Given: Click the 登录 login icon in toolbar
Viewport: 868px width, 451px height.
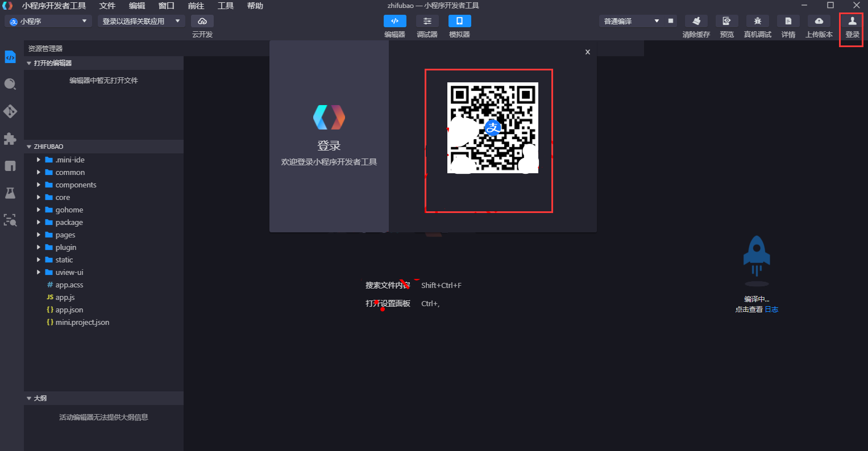Looking at the screenshot, I should pyautogui.click(x=852, y=21).
